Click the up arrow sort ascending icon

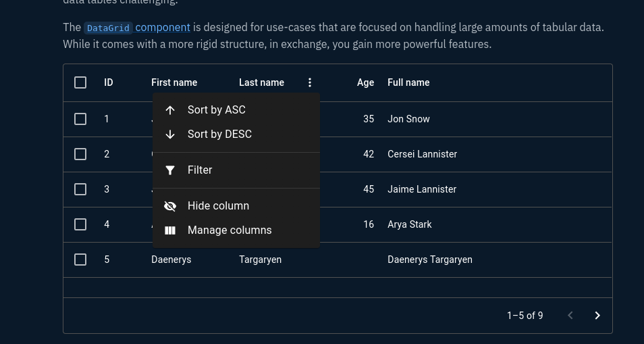tap(170, 110)
